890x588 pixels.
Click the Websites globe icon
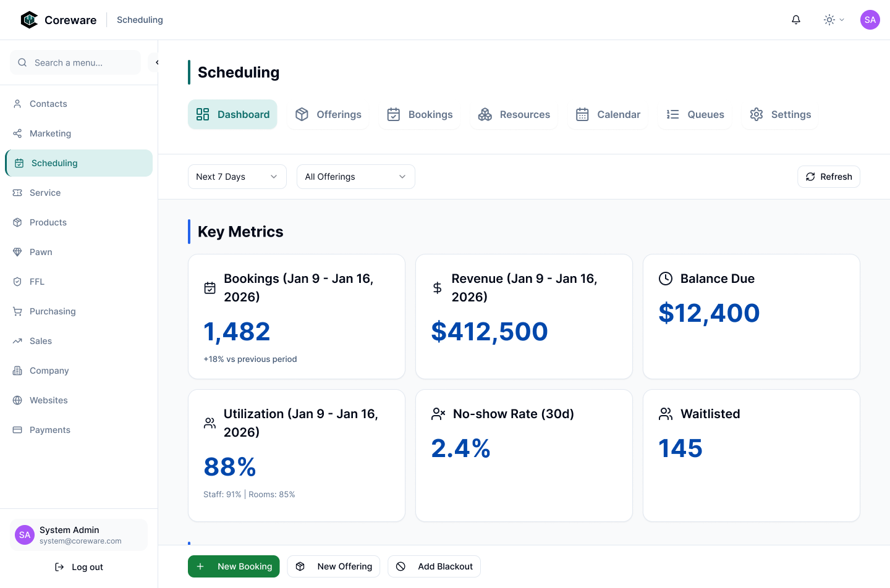pos(17,400)
